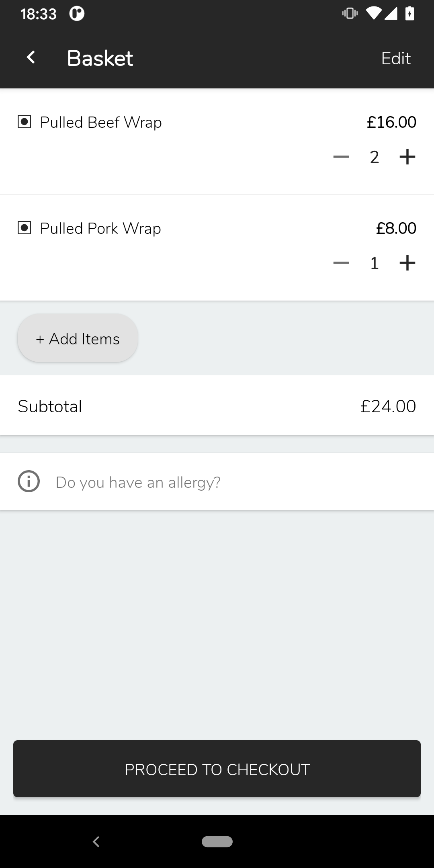
Task: Go back using the header arrow
Action: click(x=31, y=57)
